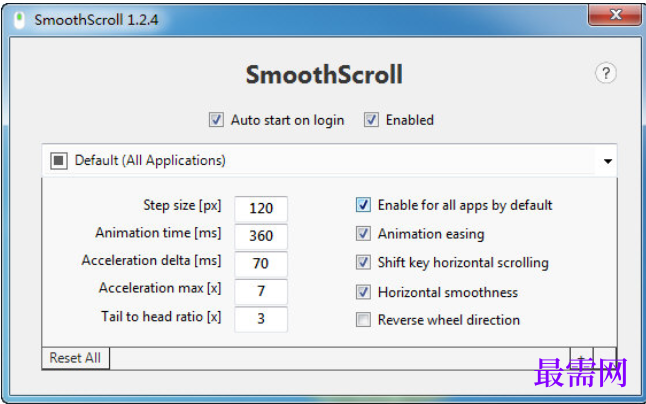This screenshot has height=404, width=646.
Task: Focus the Tail to head ratio field showing 3
Action: click(x=261, y=319)
